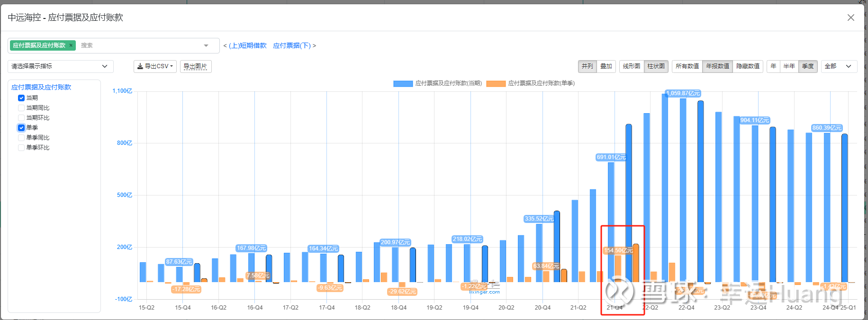Click the 335.52亿元 data label
The width and height of the screenshot is (868, 320).
pyautogui.click(x=539, y=219)
